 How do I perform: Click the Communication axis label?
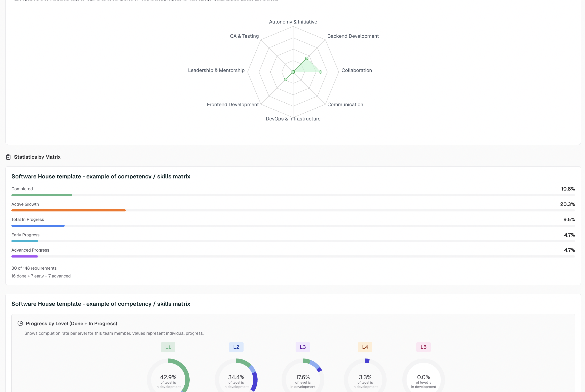(345, 105)
